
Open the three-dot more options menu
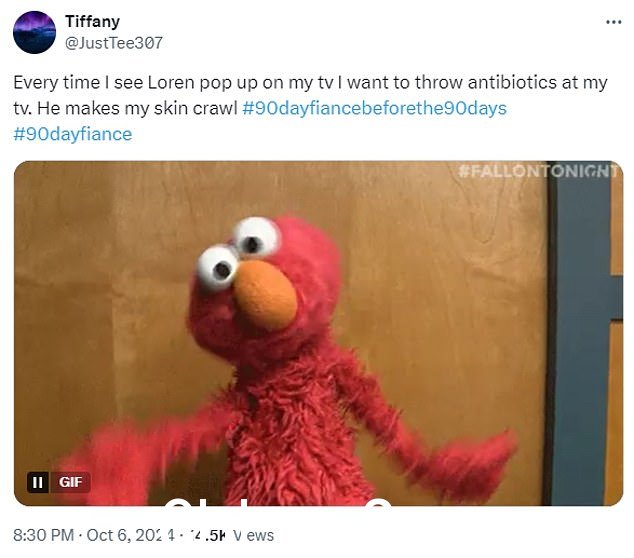[x=613, y=22]
